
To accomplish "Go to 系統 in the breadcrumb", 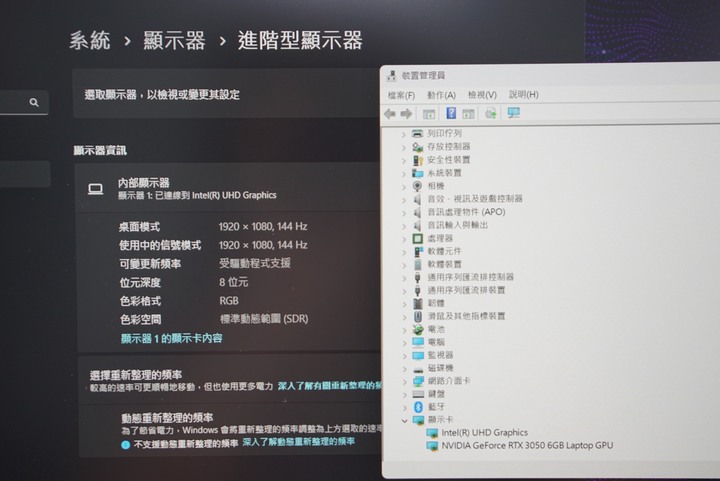I will [x=90, y=40].
